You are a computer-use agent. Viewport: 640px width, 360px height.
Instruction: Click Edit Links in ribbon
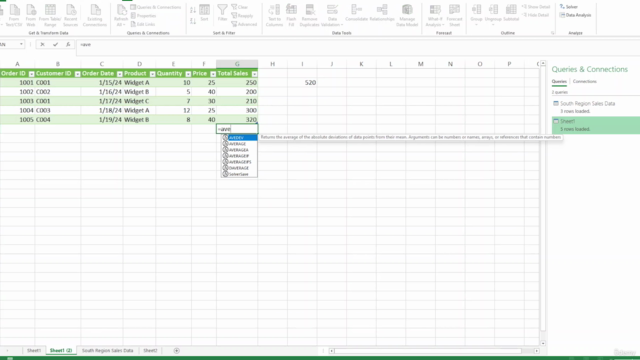coord(143,24)
